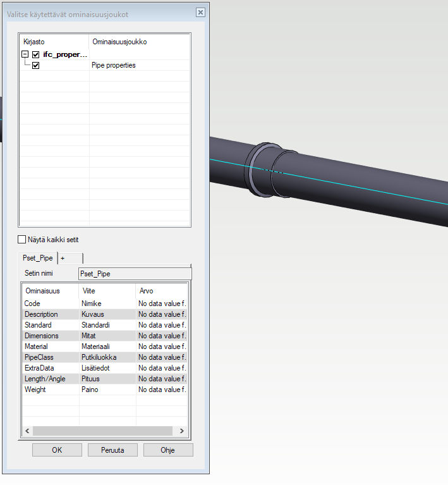Click the Arvo cell for Weight

coord(161,390)
